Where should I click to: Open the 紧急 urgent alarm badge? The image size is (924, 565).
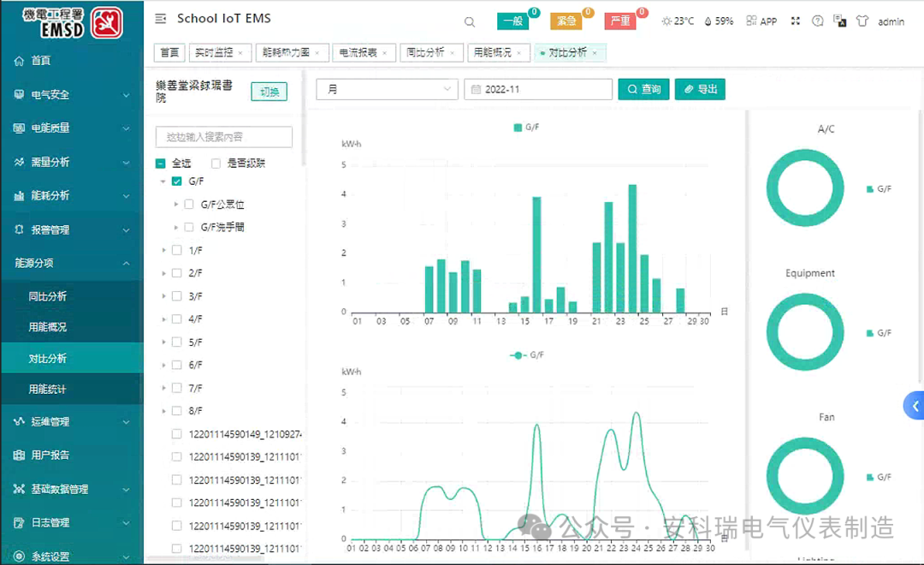coord(566,21)
